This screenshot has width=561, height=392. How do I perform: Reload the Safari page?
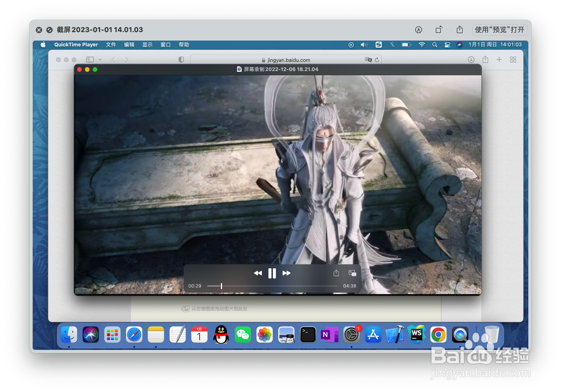tap(377, 60)
